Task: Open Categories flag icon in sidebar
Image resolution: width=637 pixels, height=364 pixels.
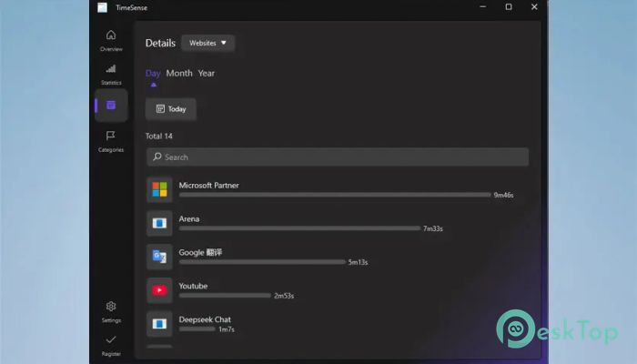Action: [110, 136]
